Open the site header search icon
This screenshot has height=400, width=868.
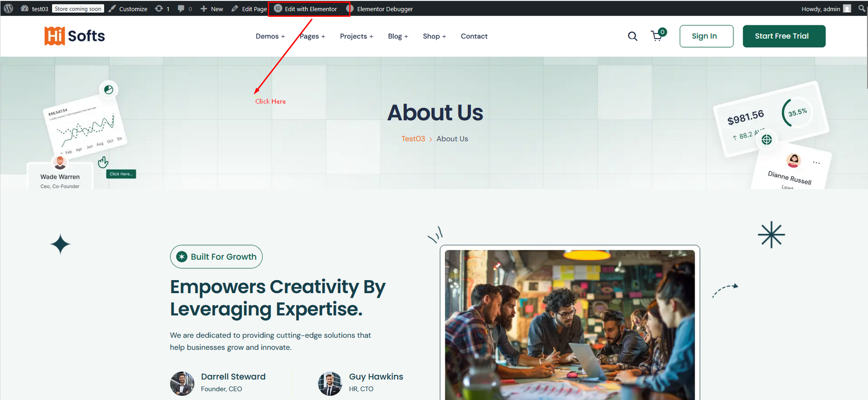633,36
